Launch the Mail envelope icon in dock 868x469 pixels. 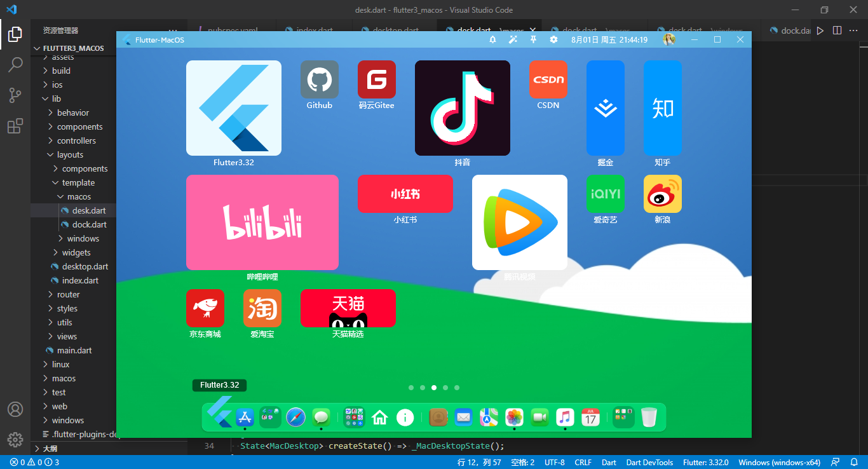[464, 418]
